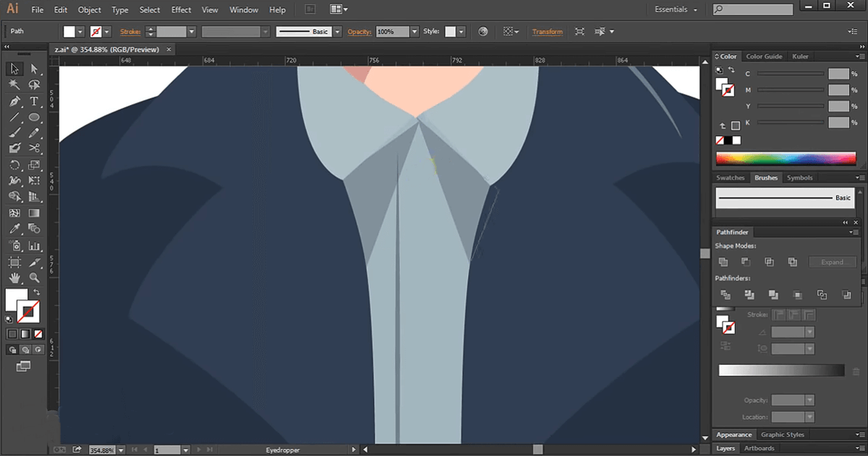Select the Pen tool
Viewport: 868px width, 456px height.
14,100
